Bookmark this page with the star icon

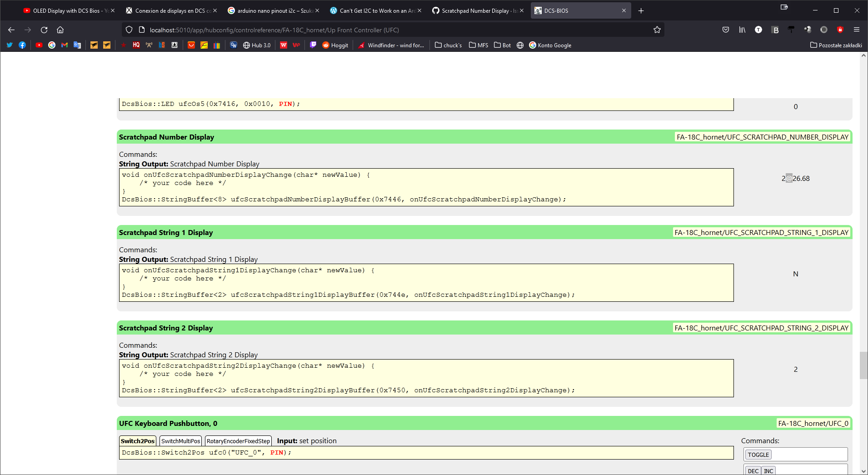click(x=656, y=30)
